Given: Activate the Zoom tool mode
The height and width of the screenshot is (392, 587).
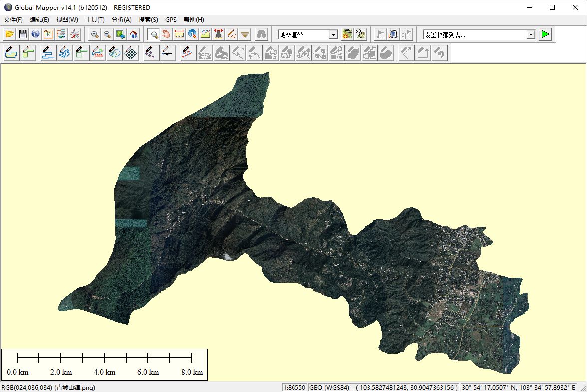Looking at the screenshot, I should [x=153, y=34].
